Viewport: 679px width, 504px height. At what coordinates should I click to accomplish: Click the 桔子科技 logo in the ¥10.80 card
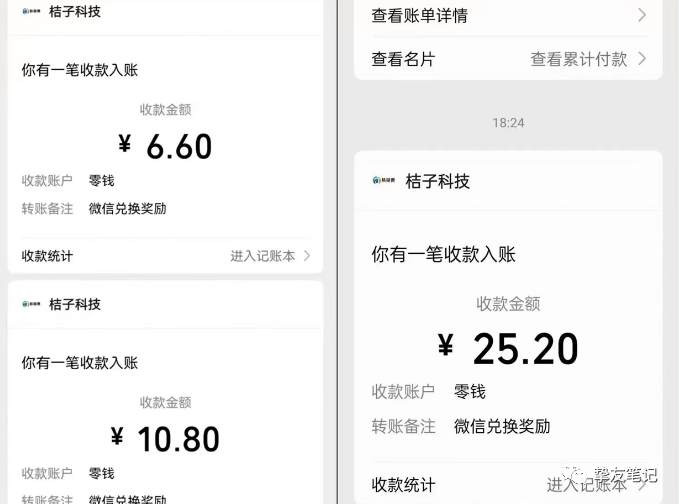click(31, 304)
